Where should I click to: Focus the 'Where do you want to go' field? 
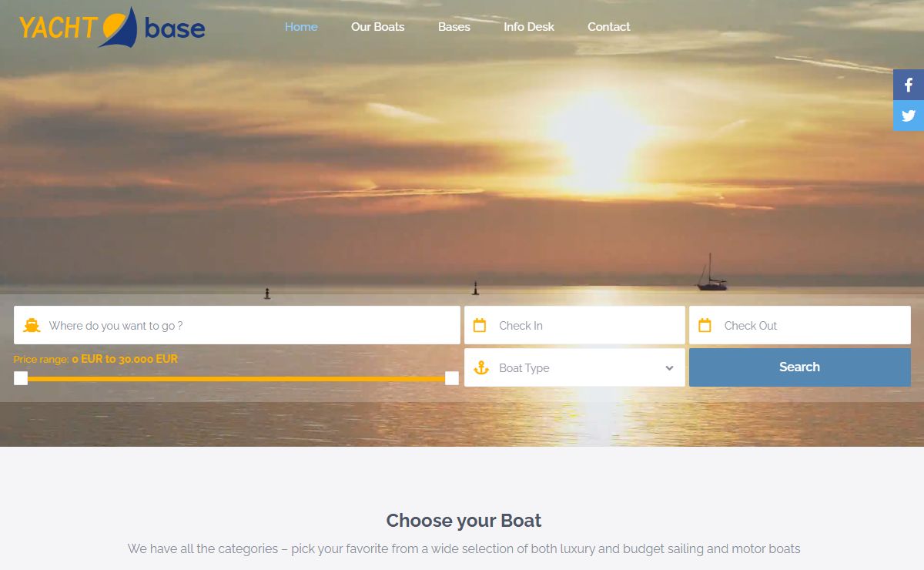[246, 326]
